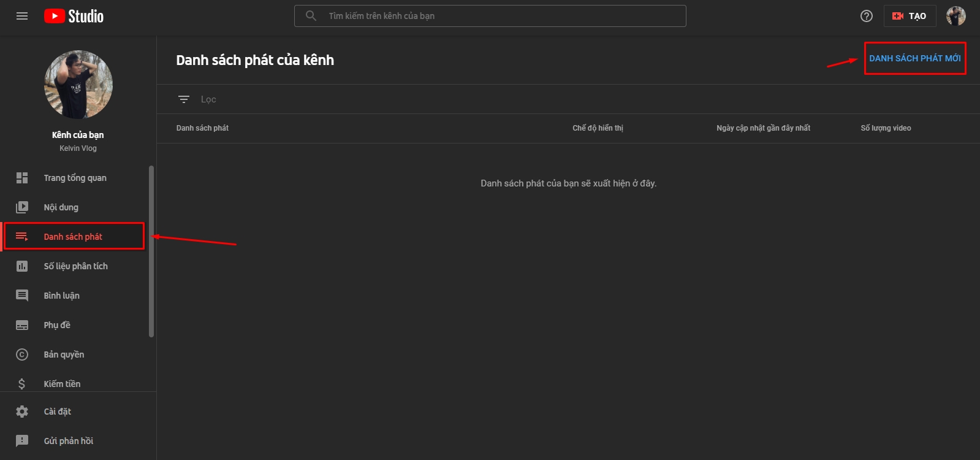Open Số liệu phân tích analytics
This screenshot has width=980, height=460.
click(75, 266)
